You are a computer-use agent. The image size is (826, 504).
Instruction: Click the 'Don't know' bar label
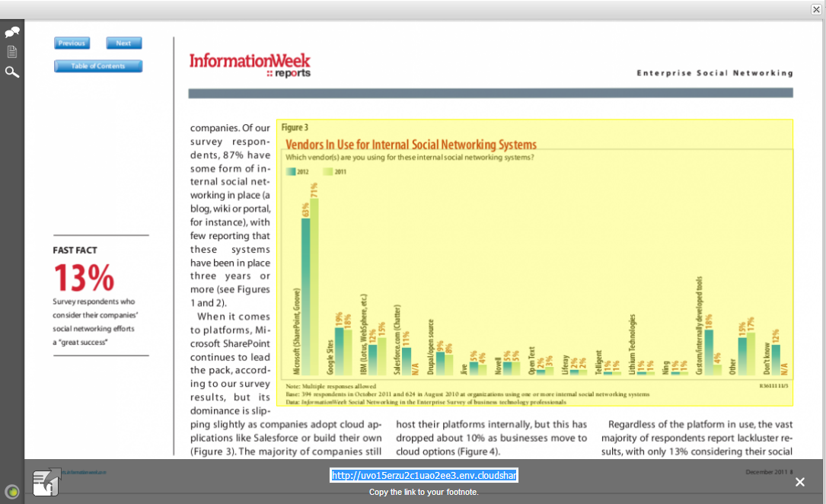click(x=767, y=359)
